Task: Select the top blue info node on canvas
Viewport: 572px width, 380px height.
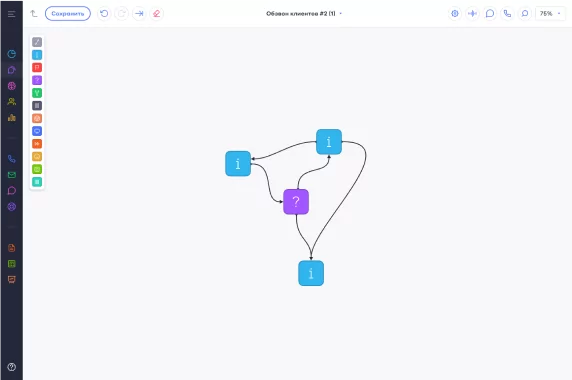Action: (x=329, y=142)
